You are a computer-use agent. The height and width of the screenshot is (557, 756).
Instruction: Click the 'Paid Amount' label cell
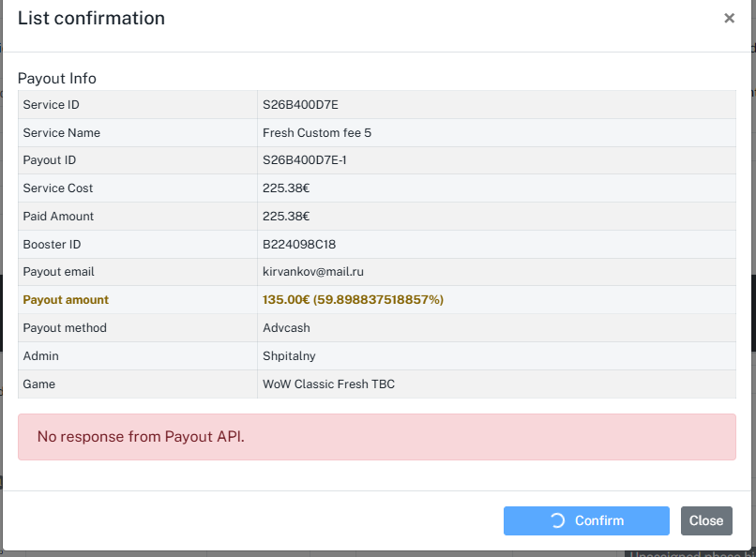point(138,216)
